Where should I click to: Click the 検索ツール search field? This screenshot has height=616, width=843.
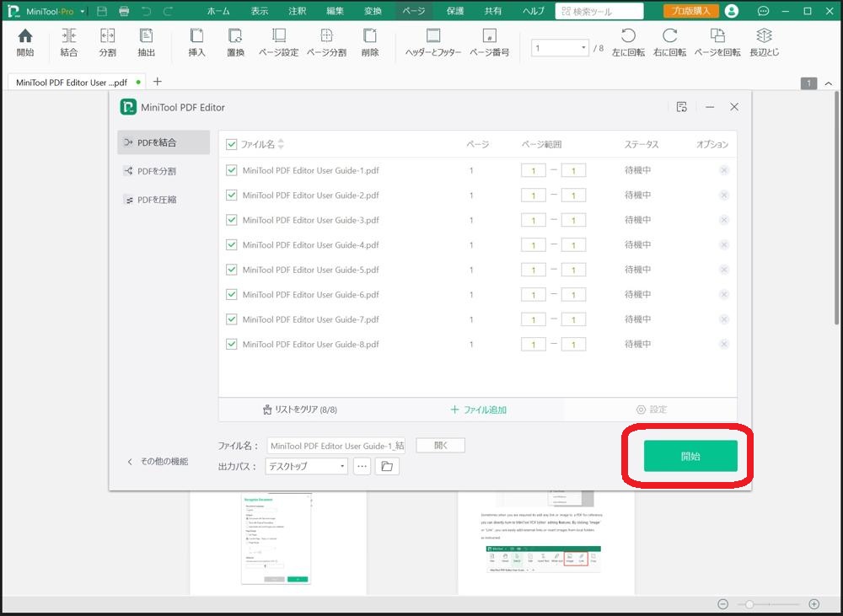click(x=599, y=11)
